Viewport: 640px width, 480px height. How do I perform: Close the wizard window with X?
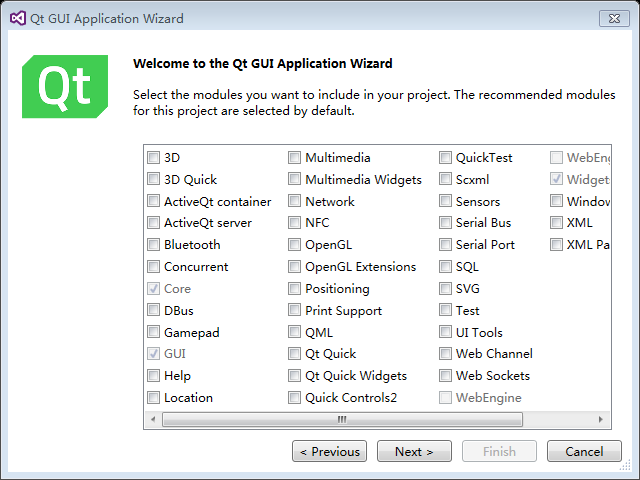(614, 18)
